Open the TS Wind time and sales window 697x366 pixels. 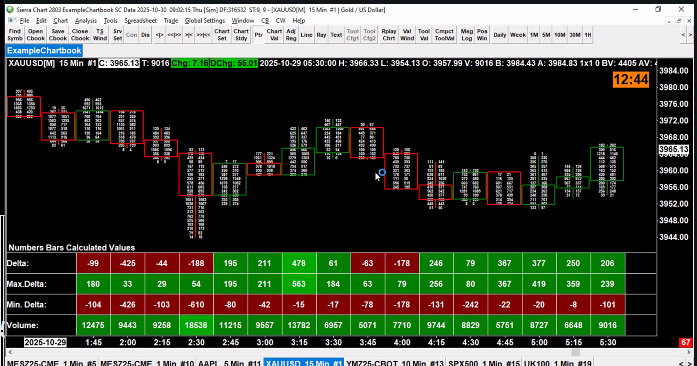point(100,35)
